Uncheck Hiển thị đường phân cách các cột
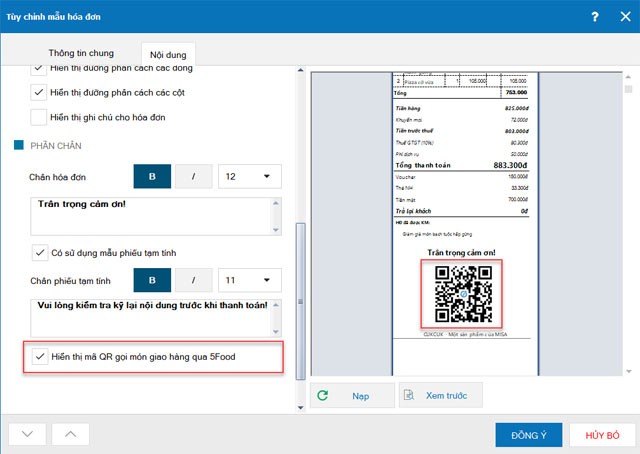640x454 pixels. coord(39,93)
